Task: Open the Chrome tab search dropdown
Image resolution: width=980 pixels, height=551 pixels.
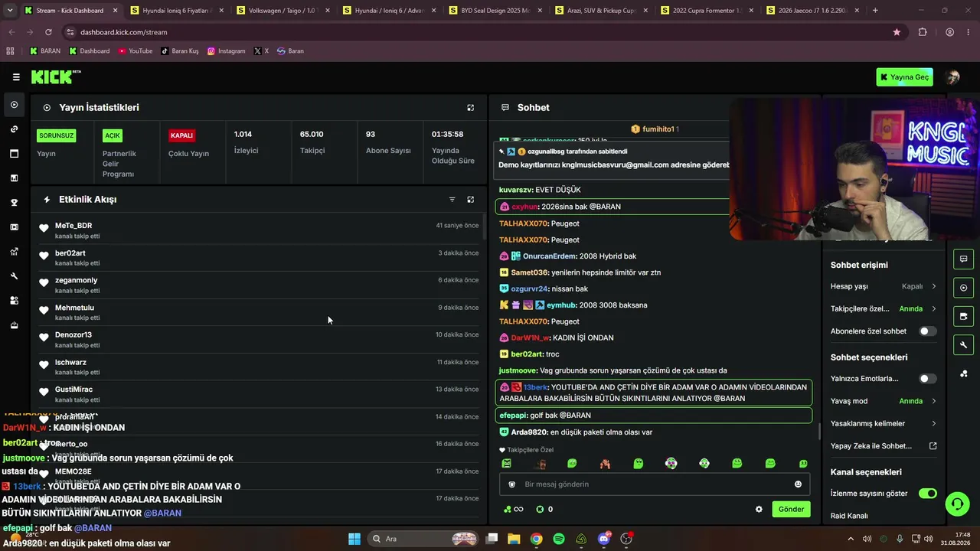Action: pyautogui.click(x=10, y=11)
